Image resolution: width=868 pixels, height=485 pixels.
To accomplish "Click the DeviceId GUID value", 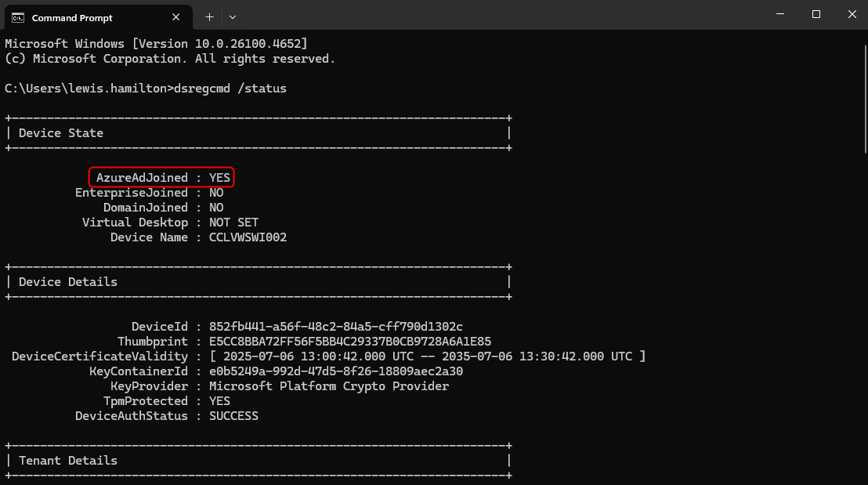I will pyautogui.click(x=336, y=327).
